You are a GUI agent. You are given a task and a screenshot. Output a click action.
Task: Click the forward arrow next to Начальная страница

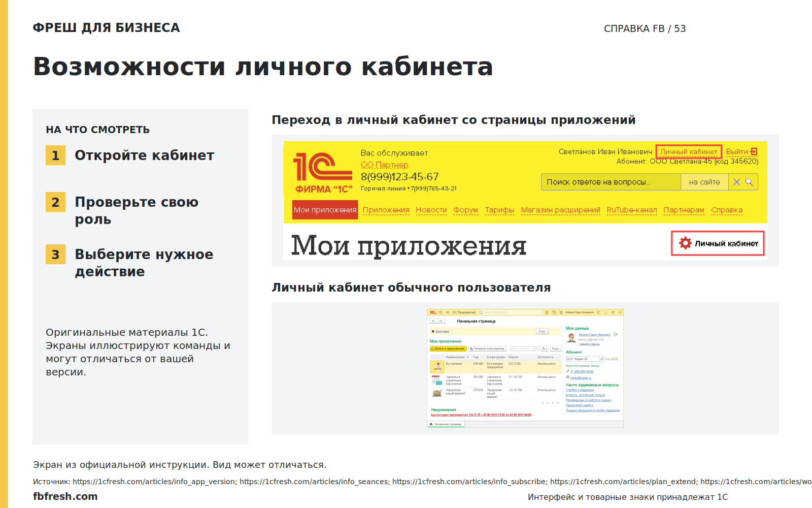click(441, 321)
